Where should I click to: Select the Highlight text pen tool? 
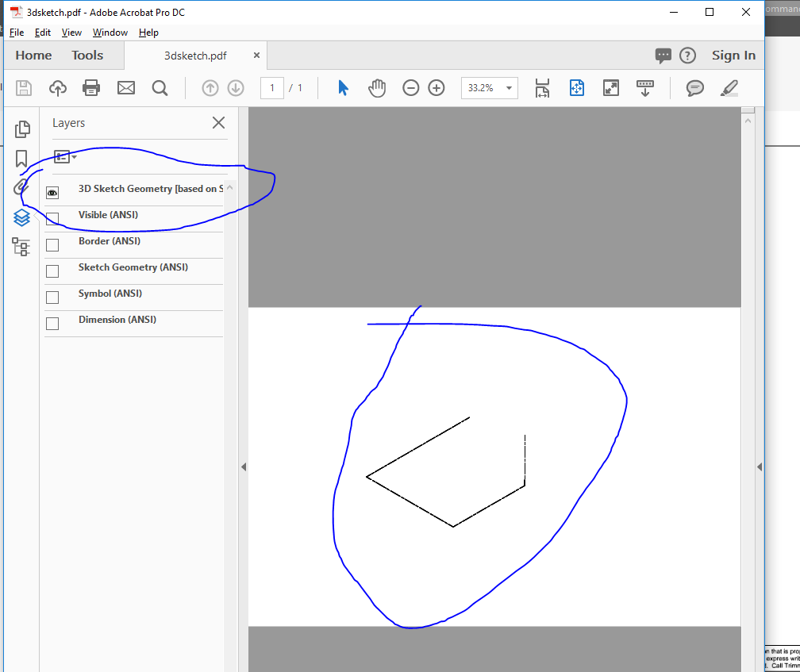pos(729,88)
